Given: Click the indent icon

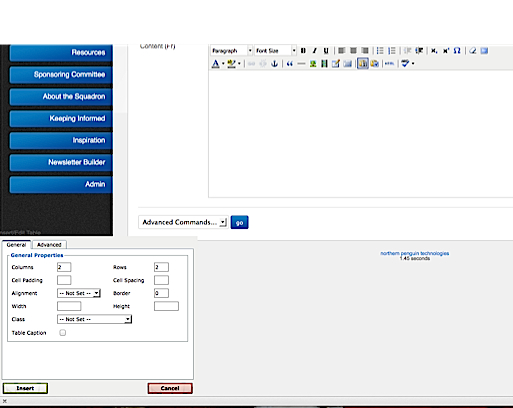Looking at the screenshot, I should tap(419, 51).
